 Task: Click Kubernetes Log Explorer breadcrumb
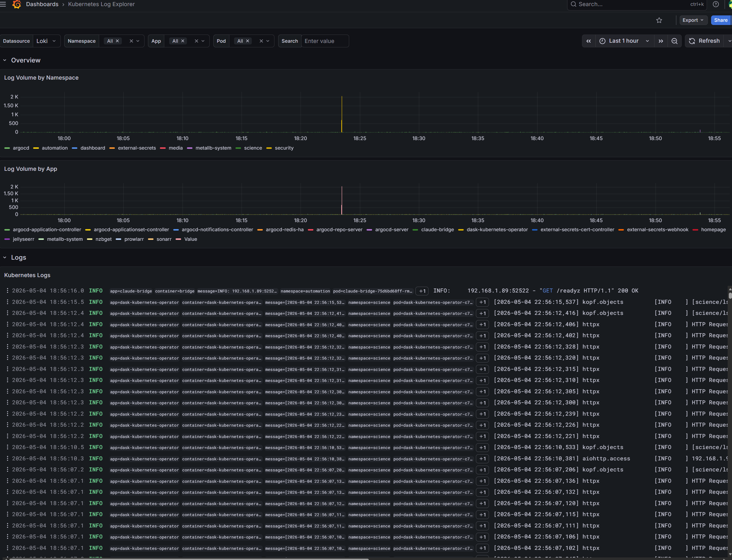click(x=101, y=4)
